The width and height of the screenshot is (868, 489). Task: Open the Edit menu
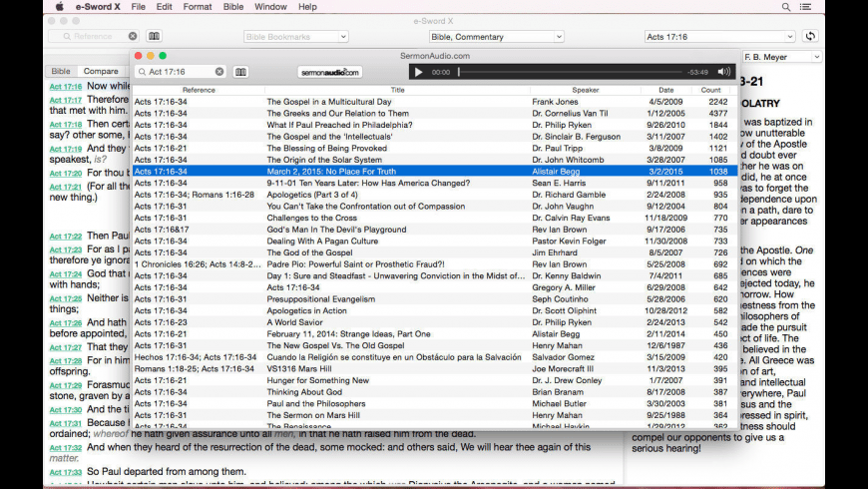click(164, 7)
